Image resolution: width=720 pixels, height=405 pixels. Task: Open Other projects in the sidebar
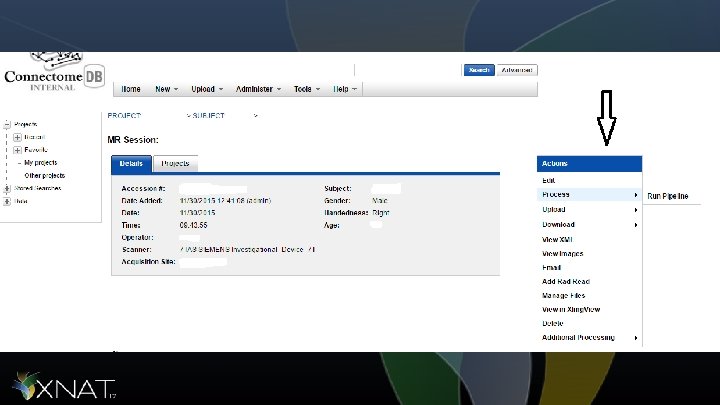(45, 175)
